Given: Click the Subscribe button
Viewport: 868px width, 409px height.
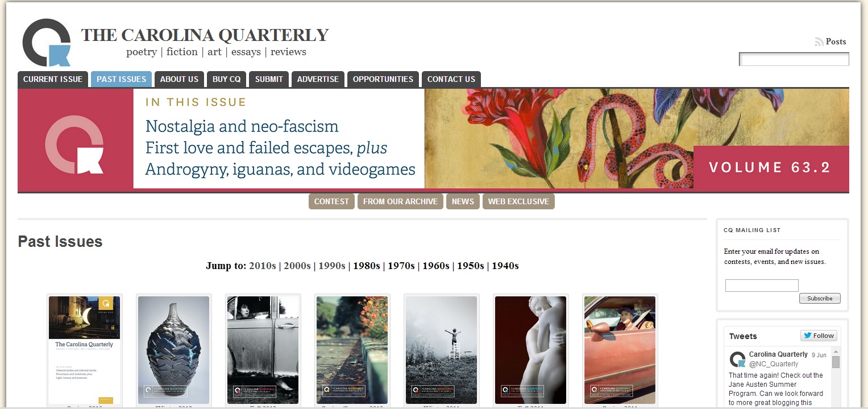Looking at the screenshot, I should click(820, 298).
